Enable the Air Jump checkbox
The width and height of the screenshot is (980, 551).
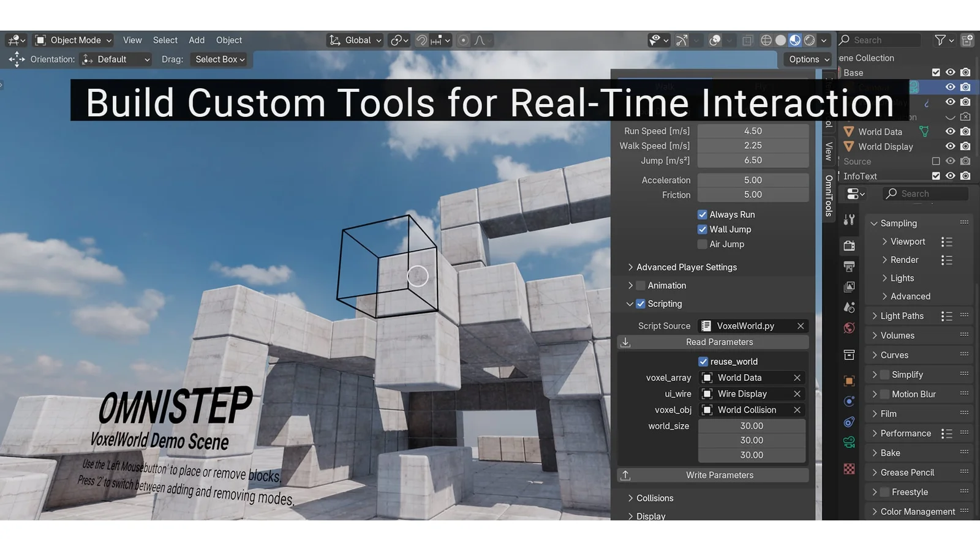(x=703, y=244)
